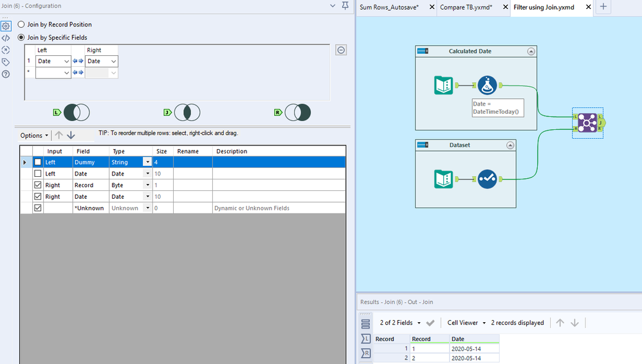Select the Join tool on canvas
The height and width of the screenshot is (364, 642).
click(x=587, y=123)
